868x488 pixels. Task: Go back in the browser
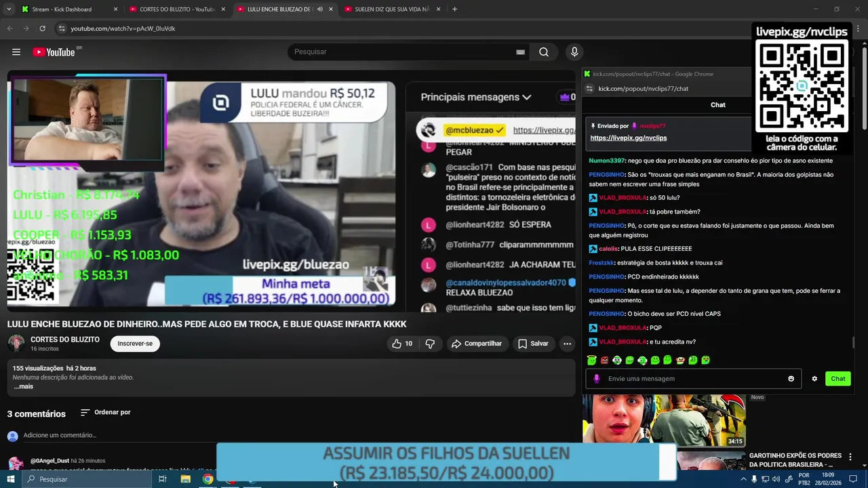[9, 28]
